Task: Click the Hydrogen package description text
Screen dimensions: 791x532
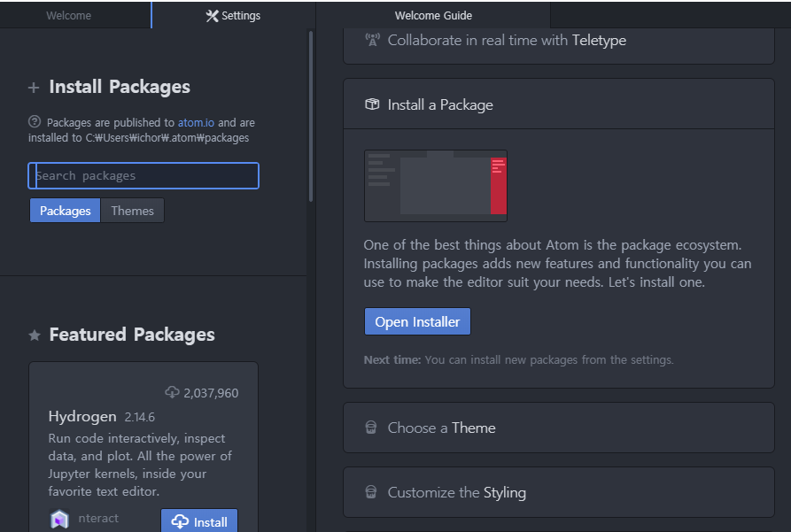Action: point(140,465)
